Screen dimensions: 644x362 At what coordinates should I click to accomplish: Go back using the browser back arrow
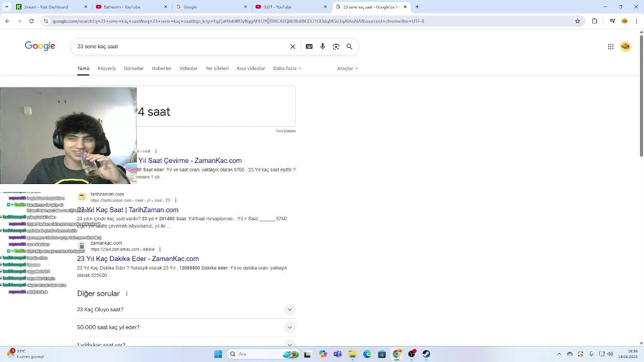[7, 21]
